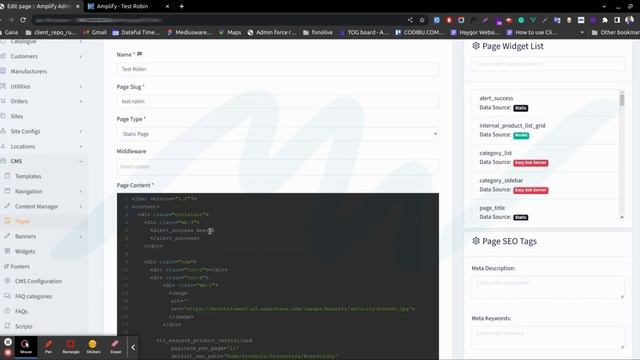Screen dimensions: 640x360
Task: Click the flag icon beside Name label
Action: pos(140,54)
